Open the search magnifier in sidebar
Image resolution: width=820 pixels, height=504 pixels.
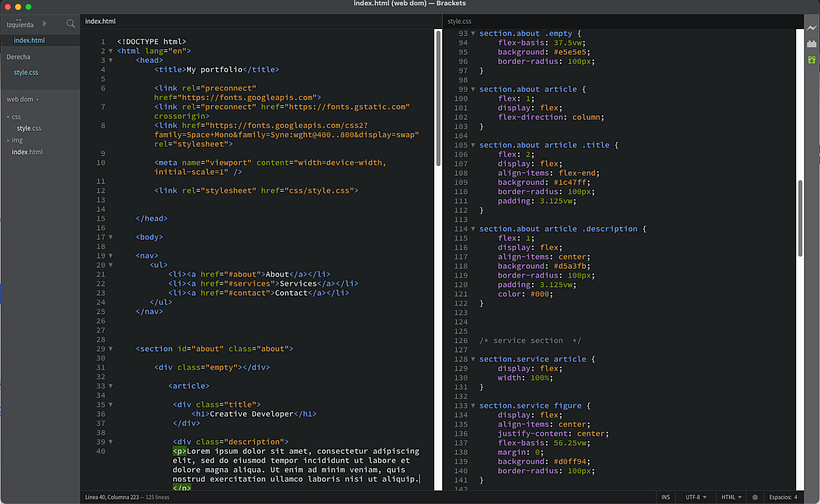pos(71,24)
